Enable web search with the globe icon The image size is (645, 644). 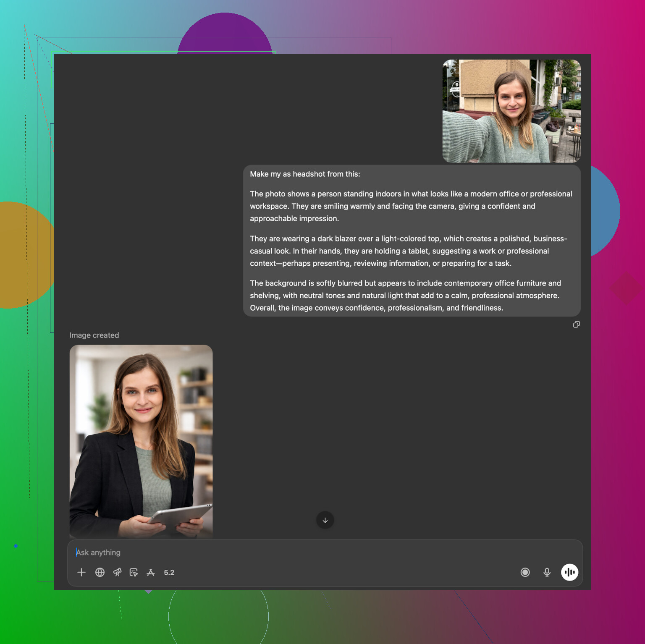[100, 572]
